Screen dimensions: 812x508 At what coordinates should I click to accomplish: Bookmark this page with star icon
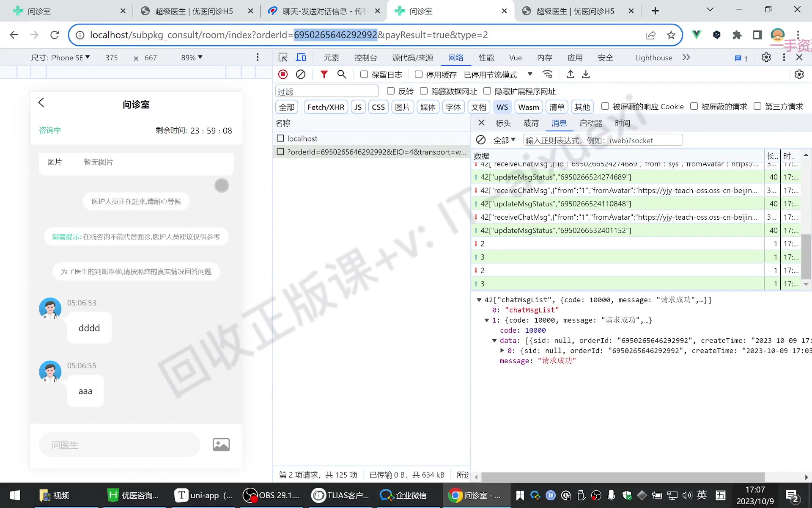(x=671, y=35)
